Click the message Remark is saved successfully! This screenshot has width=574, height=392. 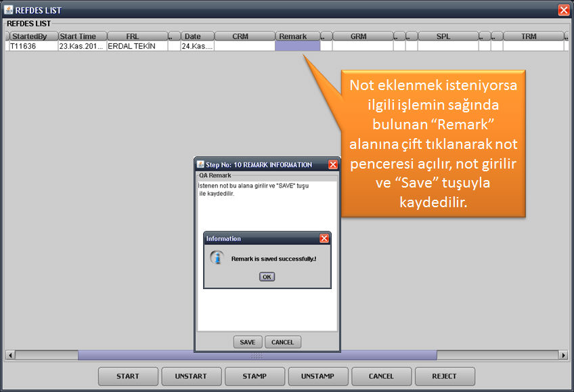pyautogui.click(x=274, y=259)
